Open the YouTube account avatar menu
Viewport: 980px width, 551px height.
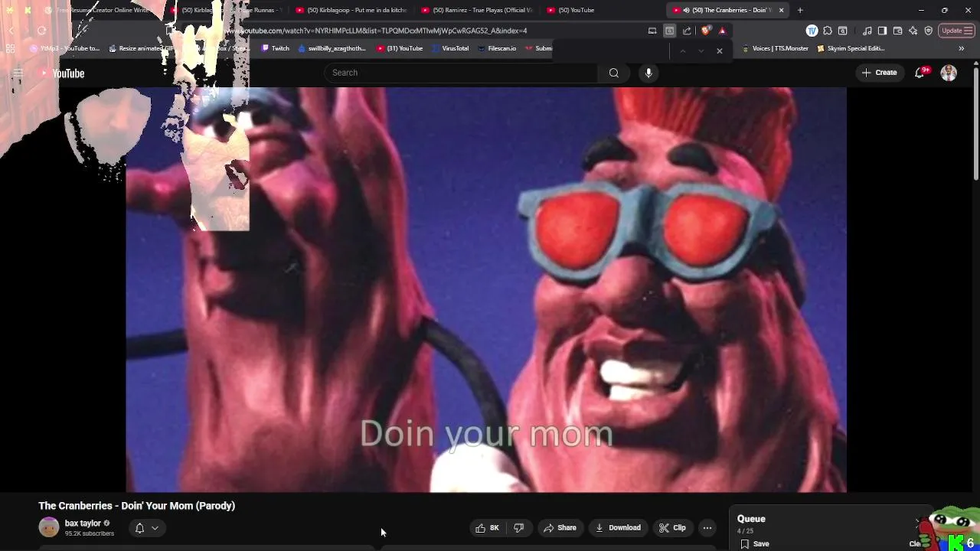pyautogui.click(x=949, y=73)
